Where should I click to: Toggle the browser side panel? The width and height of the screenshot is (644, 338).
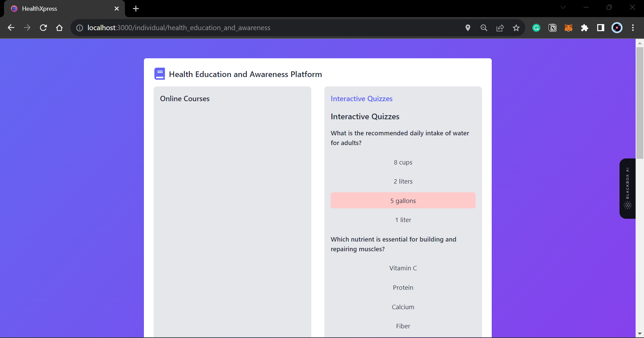601,28
